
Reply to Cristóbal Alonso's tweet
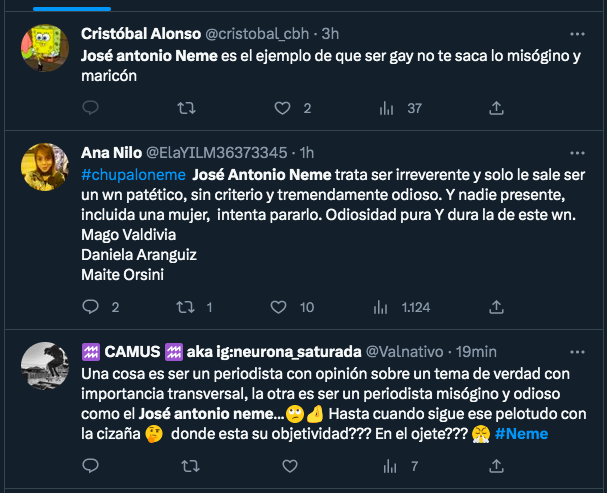(90, 108)
